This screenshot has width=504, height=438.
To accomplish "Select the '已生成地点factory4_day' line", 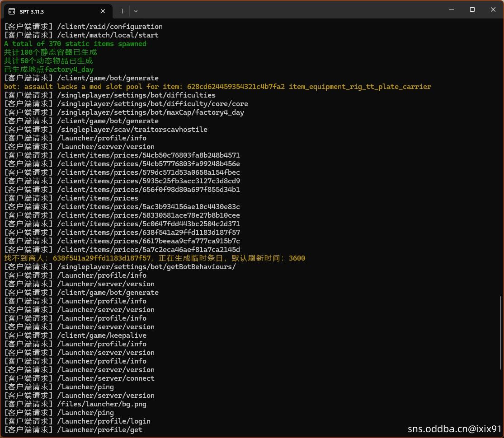I will click(x=49, y=70).
